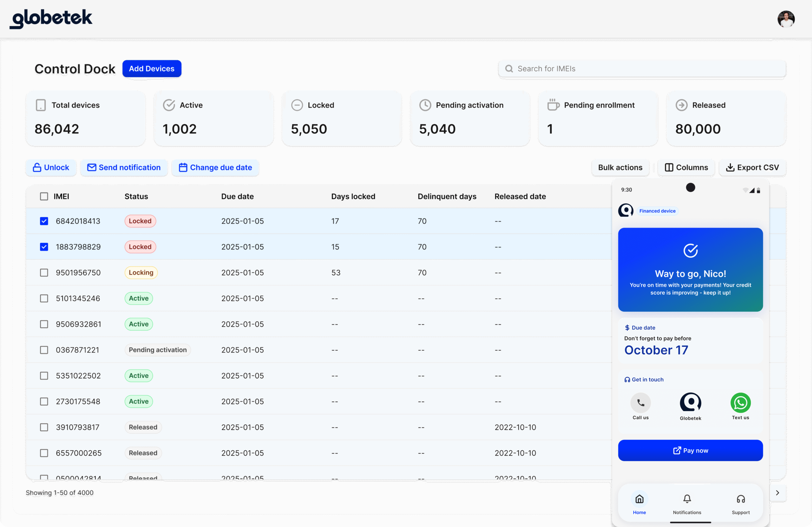Select device 9501956750's checkbox

tap(44, 273)
